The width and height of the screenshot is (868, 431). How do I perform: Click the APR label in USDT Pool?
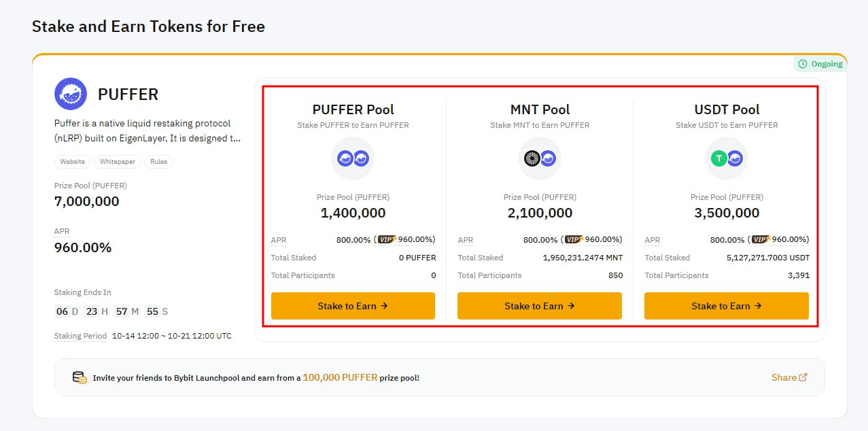(x=653, y=240)
